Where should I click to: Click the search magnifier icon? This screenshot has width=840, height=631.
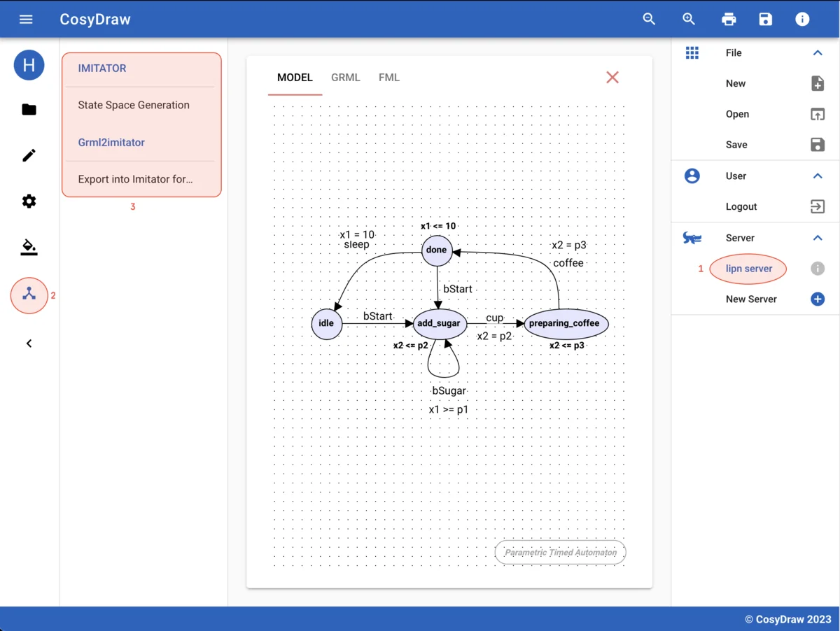tap(650, 19)
